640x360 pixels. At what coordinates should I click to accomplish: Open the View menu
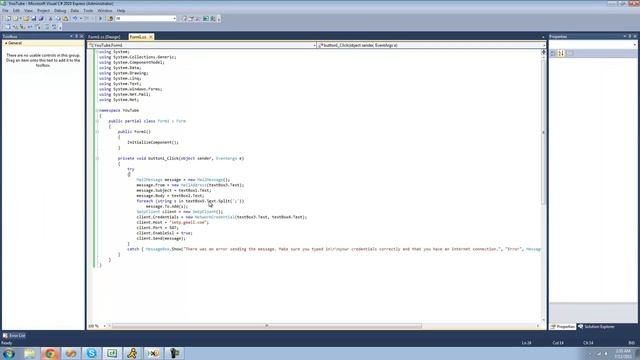tap(28, 11)
